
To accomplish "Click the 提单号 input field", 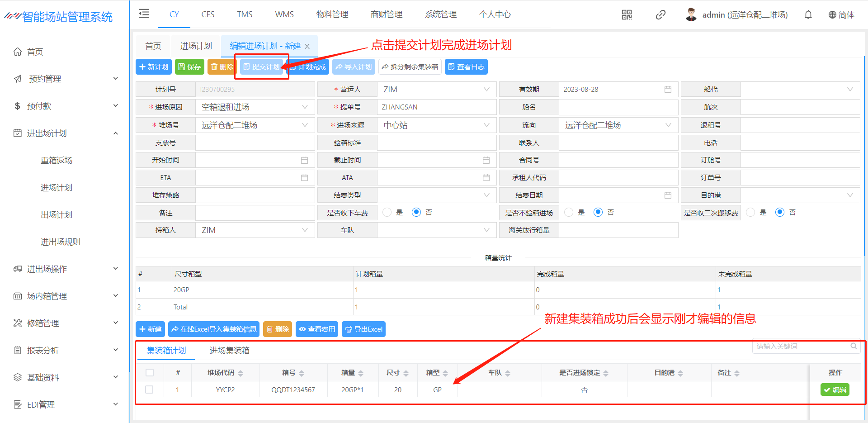I will (436, 107).
